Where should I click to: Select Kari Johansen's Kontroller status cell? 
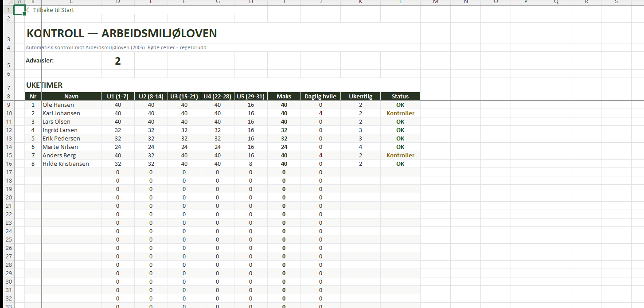click(x=400, y=113)
